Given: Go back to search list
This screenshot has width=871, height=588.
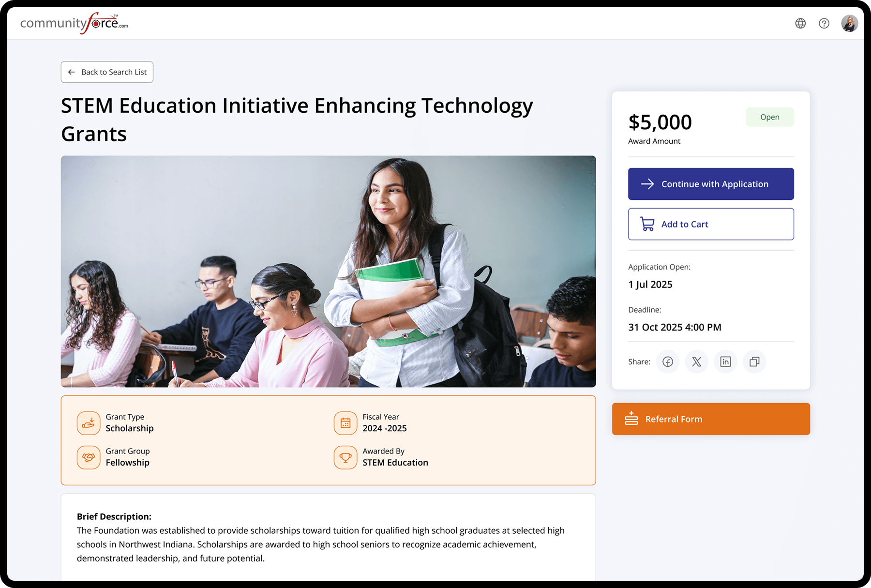Looking at the screenshot, I should coord(107,72).
